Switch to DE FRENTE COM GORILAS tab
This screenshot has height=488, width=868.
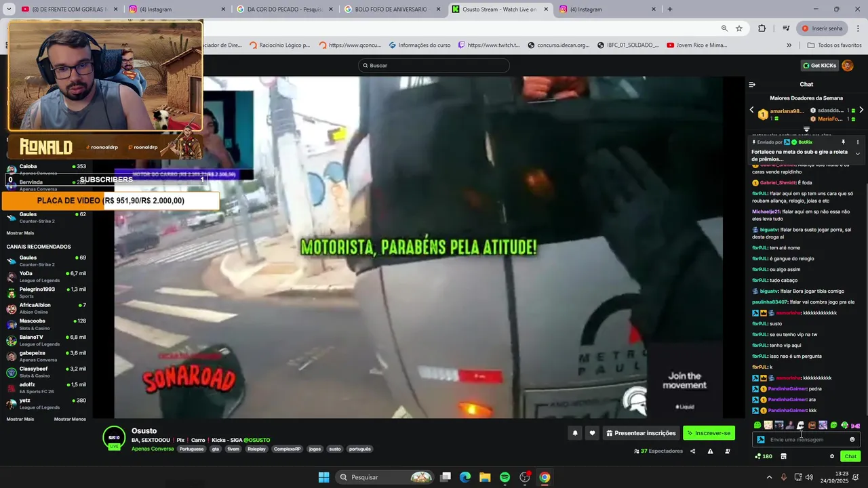pyautogui.click(x=69, y=9)
